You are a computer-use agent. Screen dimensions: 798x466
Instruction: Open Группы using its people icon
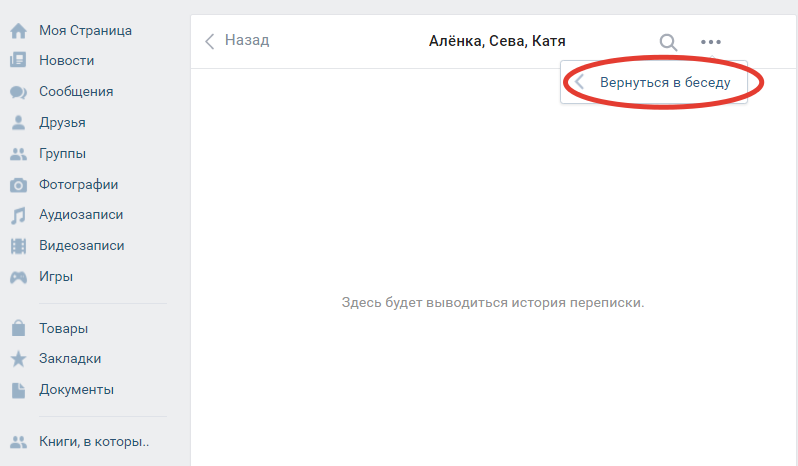point(18,154)
